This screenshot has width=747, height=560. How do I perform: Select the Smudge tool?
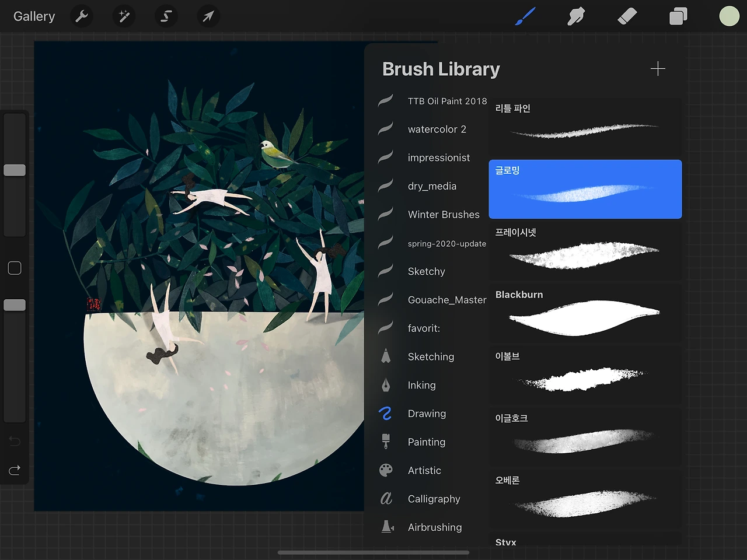coord(576,16)
